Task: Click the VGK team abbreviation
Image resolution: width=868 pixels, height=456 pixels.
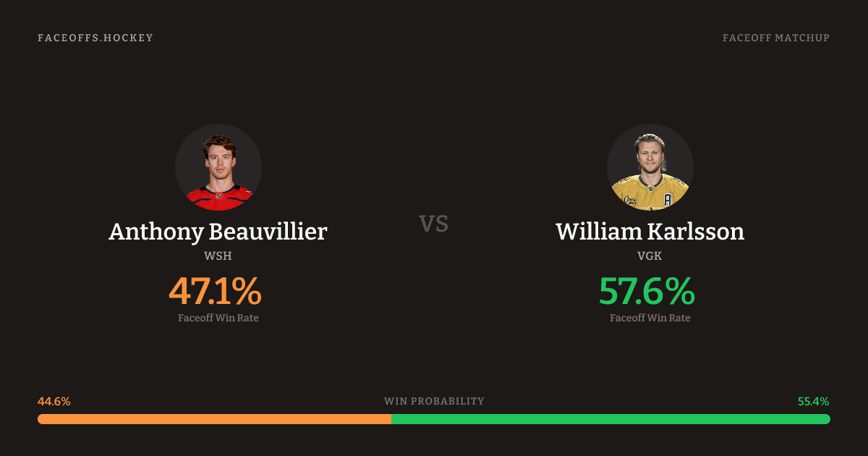Action: coord(650,256)
